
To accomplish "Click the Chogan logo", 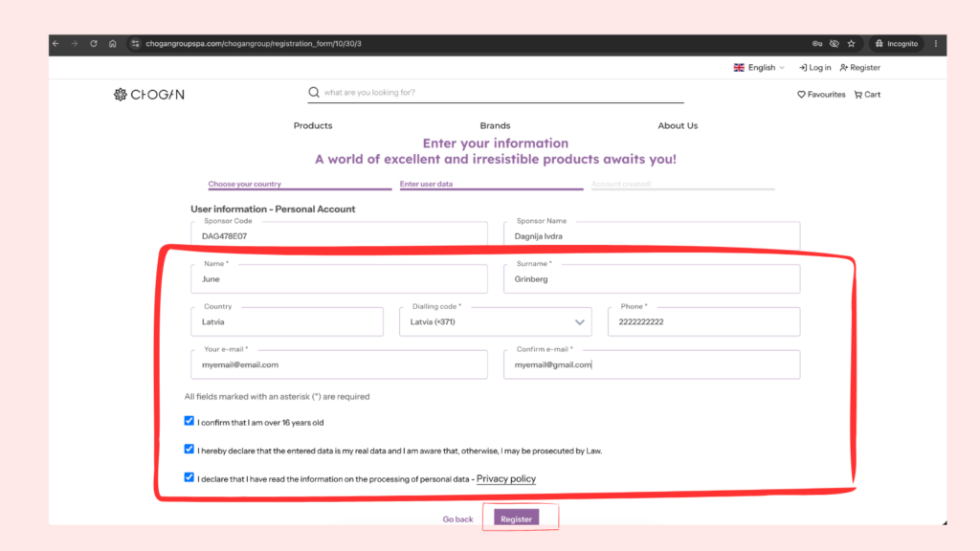I will tap(148, 95).
